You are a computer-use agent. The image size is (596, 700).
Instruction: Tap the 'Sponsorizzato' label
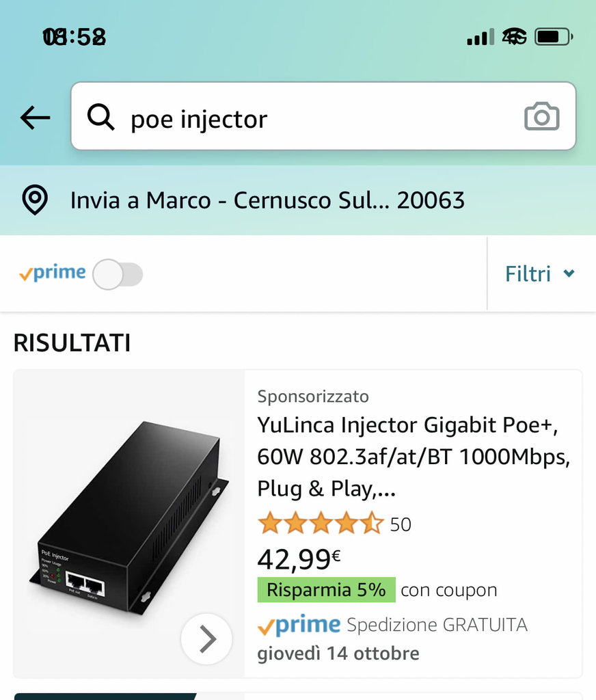coord(313,396)
